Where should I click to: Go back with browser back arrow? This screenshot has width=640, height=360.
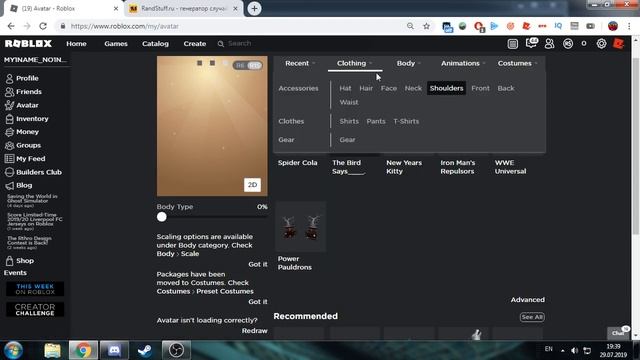click(x=11, y=26)
